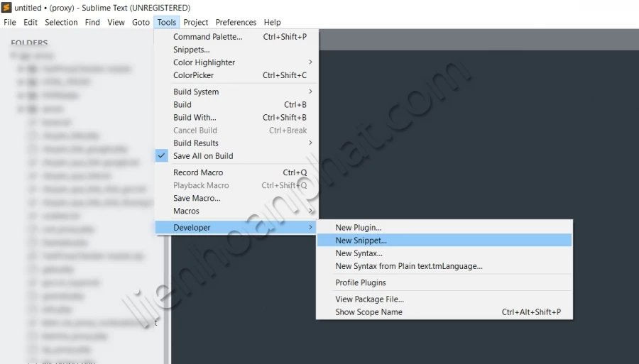The height and width of the screenshot is (364, 639).
Task: Choose New Syntax… from Developer submenu
Action: click(444, 253)
